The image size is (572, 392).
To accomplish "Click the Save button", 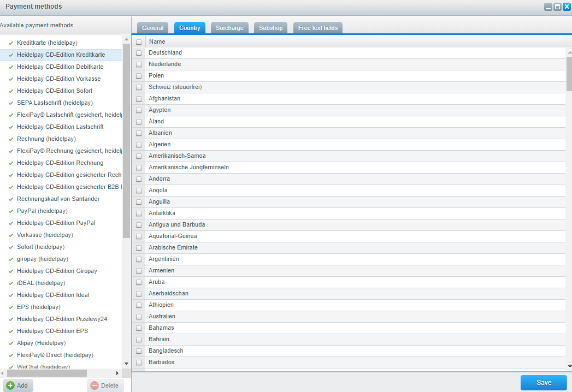I will tap(544, 383).
